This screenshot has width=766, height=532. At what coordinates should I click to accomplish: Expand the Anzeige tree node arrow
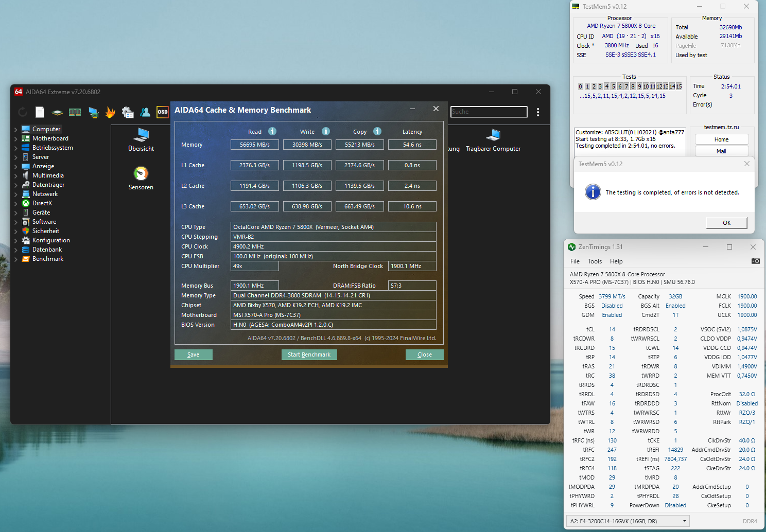[15, 167]
